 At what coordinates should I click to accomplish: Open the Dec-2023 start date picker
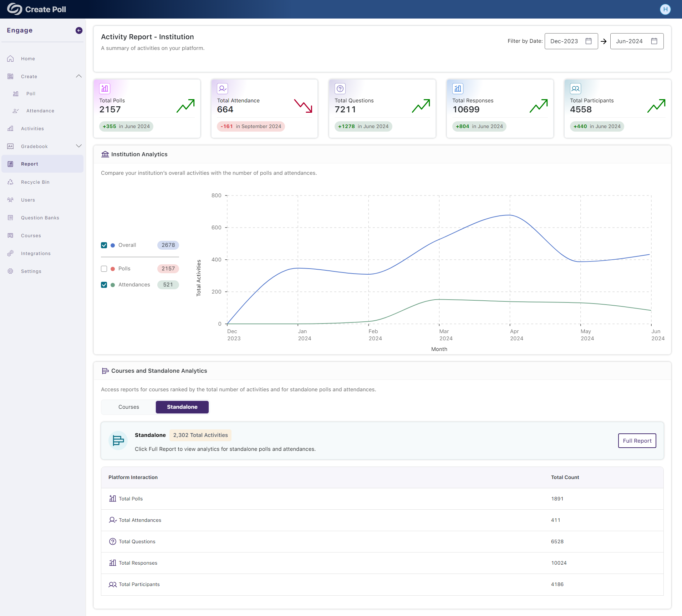coord(571,41)
